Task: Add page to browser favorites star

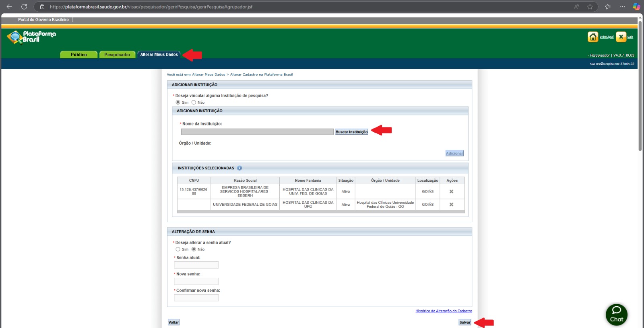Action: tap(590, 6)
